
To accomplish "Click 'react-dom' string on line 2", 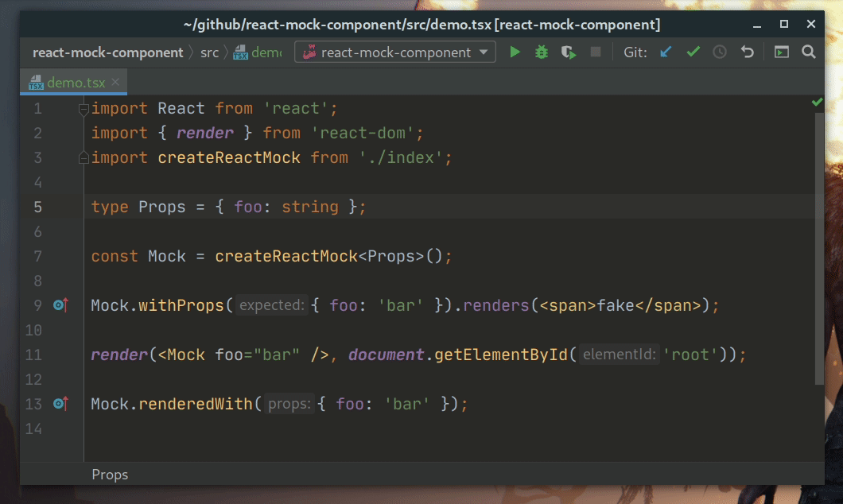I will 363,134.
